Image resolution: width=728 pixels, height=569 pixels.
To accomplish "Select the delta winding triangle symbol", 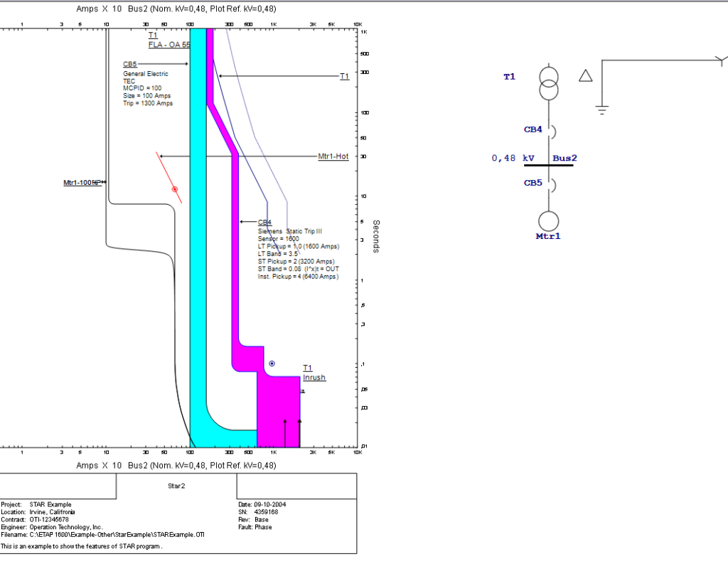I will click(x=586, y=75).
